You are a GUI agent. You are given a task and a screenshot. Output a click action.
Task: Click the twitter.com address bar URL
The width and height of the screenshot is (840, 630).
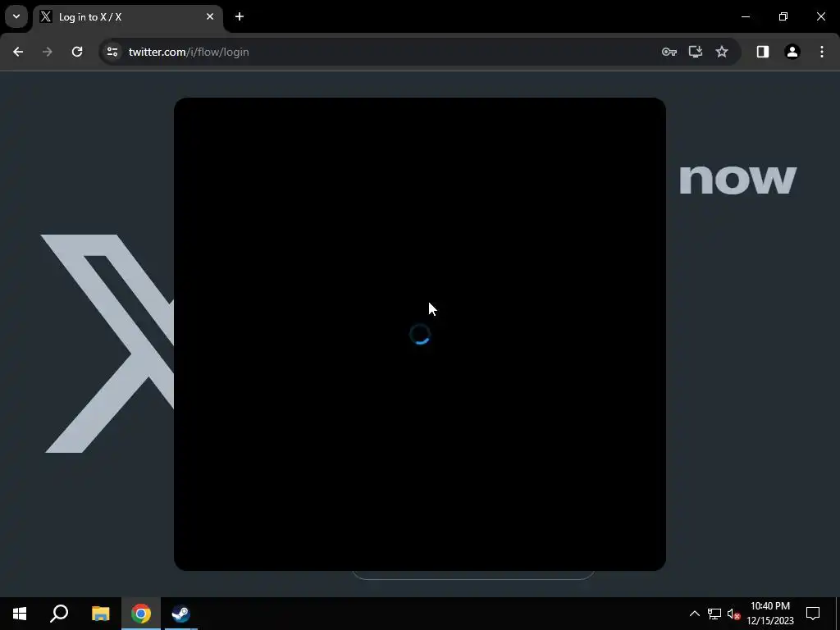(189, 52)
